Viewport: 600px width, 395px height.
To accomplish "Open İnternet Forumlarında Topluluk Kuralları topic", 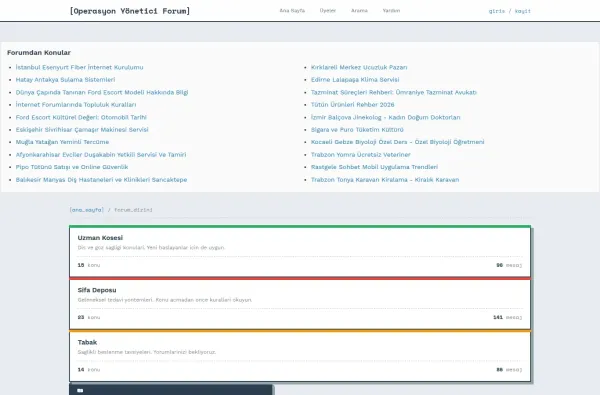I will (x=76, y=104).
